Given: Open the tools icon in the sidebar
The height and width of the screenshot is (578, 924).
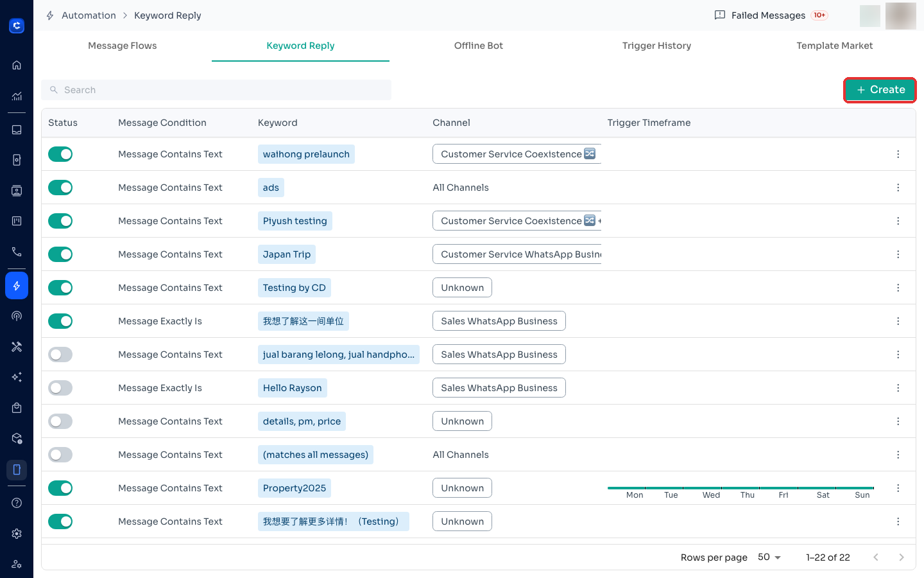Looking at the screenshot, I should 17,347.
